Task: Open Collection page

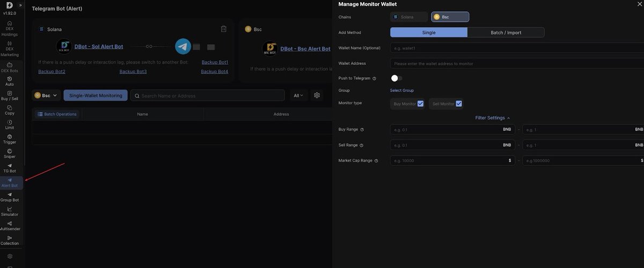Action: point(10,241)
